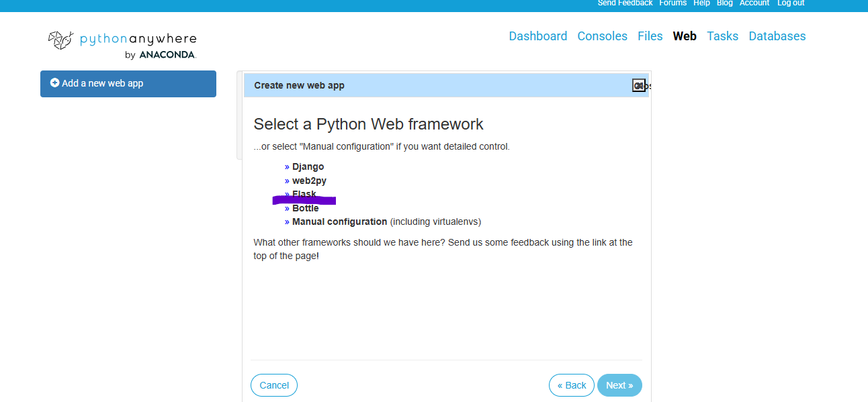Go to Account settings
This screenshot has height=402, width=868.
coord(754,3)
